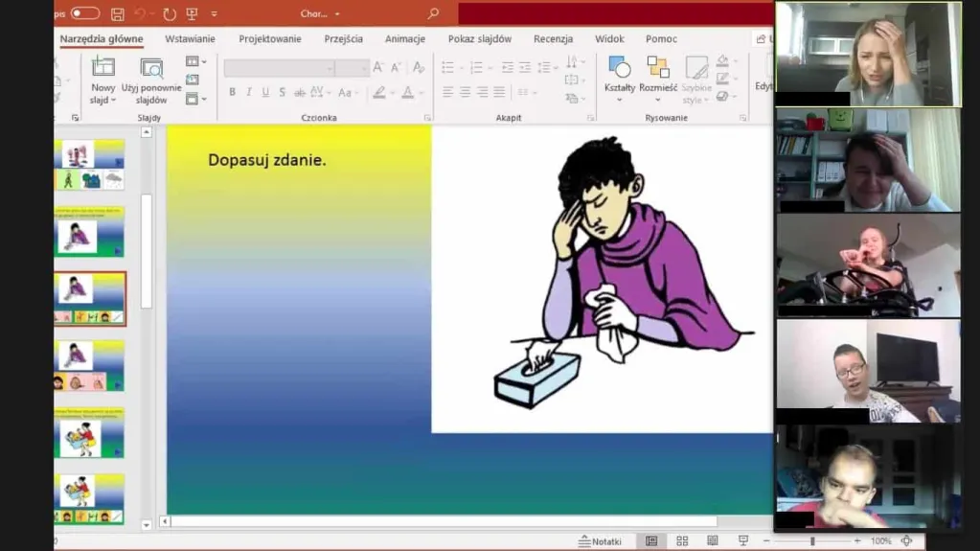The image size is (980, 551).
Task: Toggle italic text formatting
Action: coord(249,93)
